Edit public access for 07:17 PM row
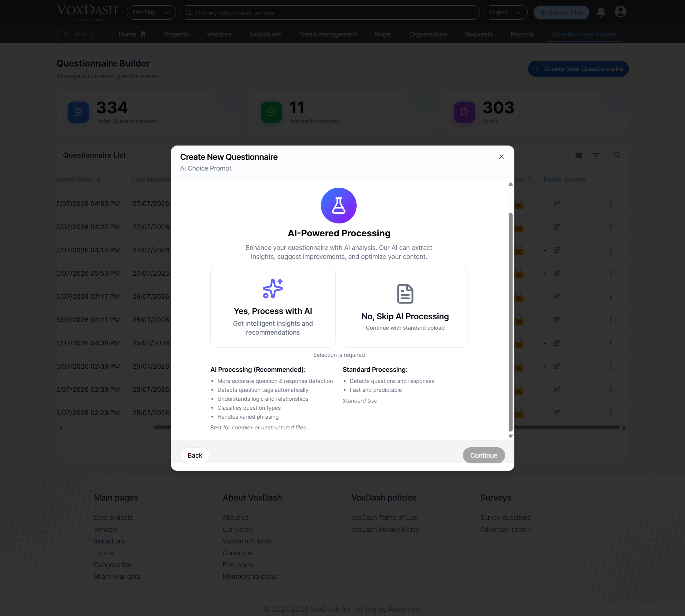685x616 pixels. [x=557, y=296]
